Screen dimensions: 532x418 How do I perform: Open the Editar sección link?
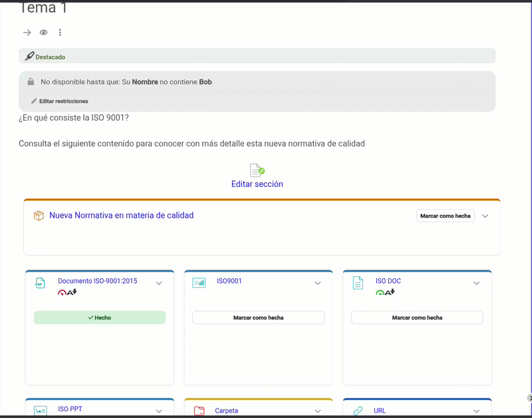pyautogui.click(x=257, y=184)
